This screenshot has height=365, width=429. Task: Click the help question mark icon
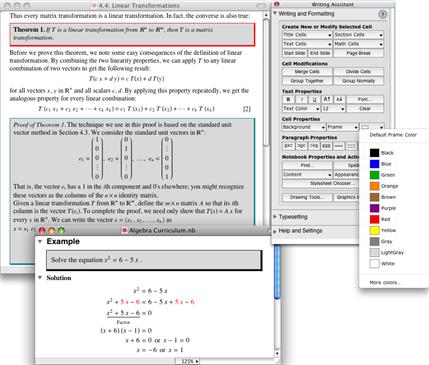coord(383,14)
